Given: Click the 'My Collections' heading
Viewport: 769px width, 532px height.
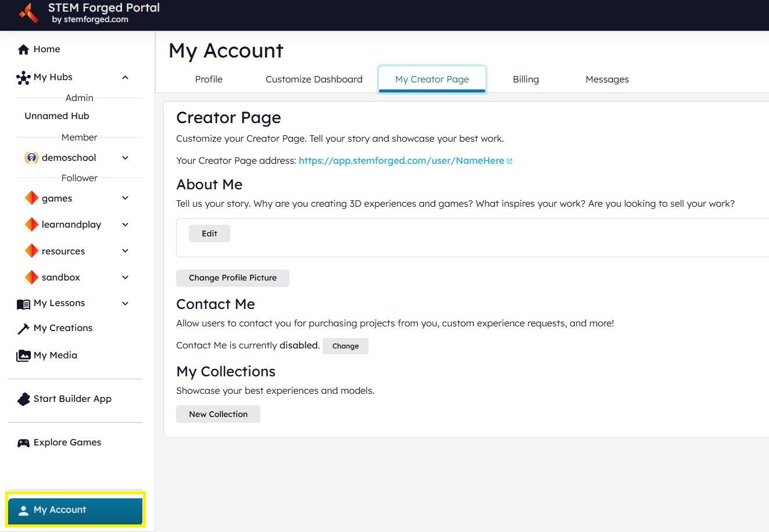Looking at the screenshot, I should coord(226,372).
